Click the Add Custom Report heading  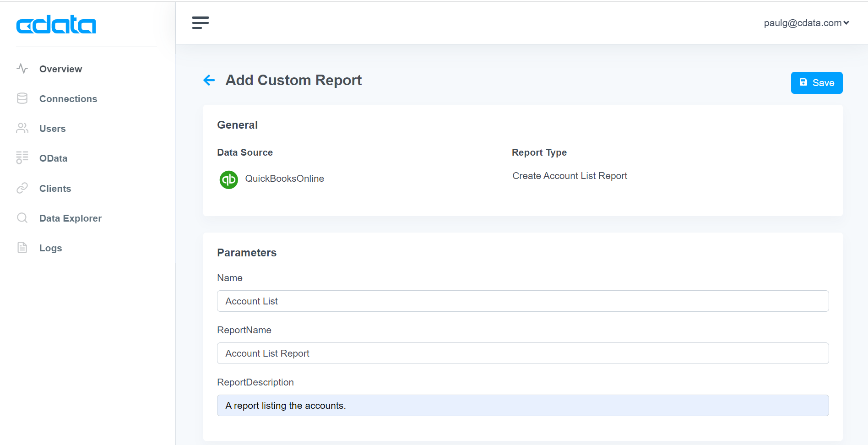pos(293,80)
